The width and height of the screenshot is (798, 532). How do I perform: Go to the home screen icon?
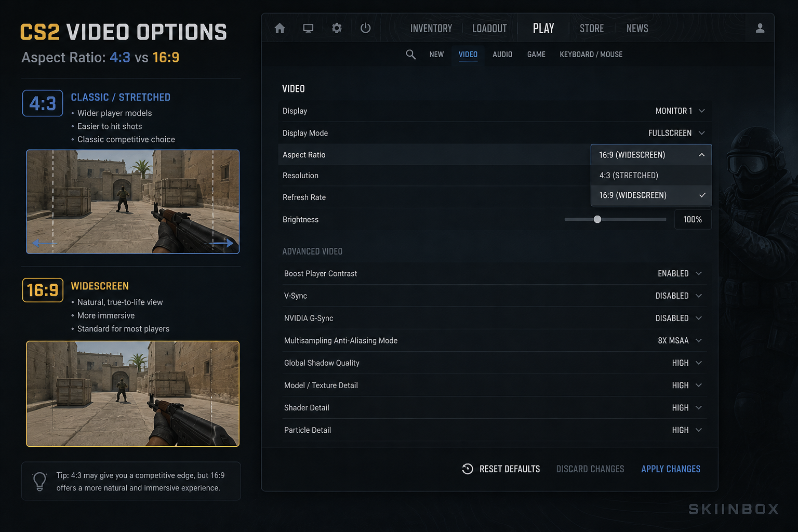tap(280, 28)
